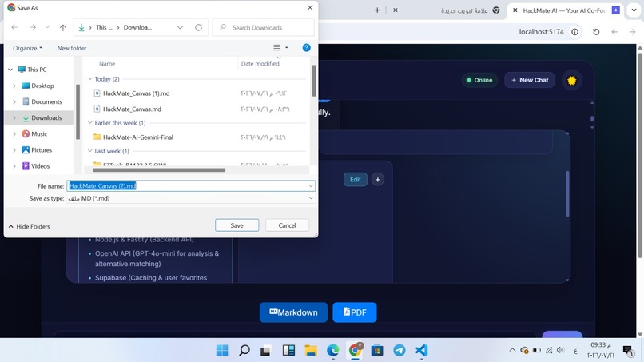Click the Save button

pos(237,225)
